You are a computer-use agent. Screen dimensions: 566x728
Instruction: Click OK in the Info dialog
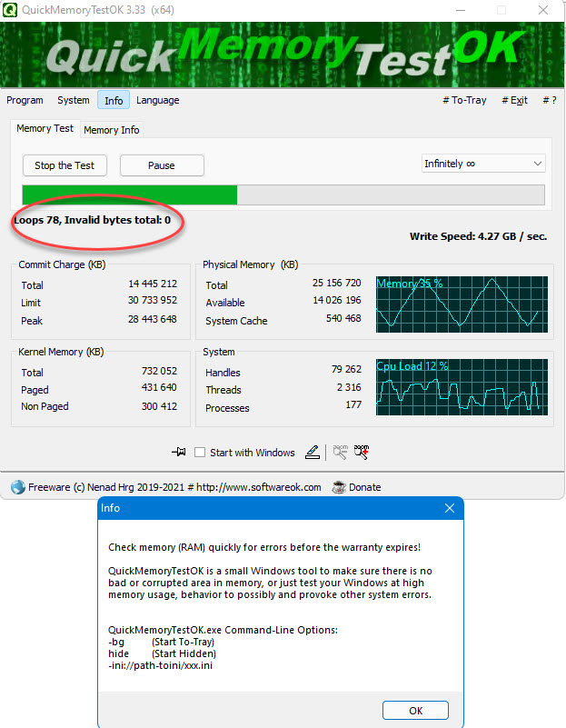point(415,710)
